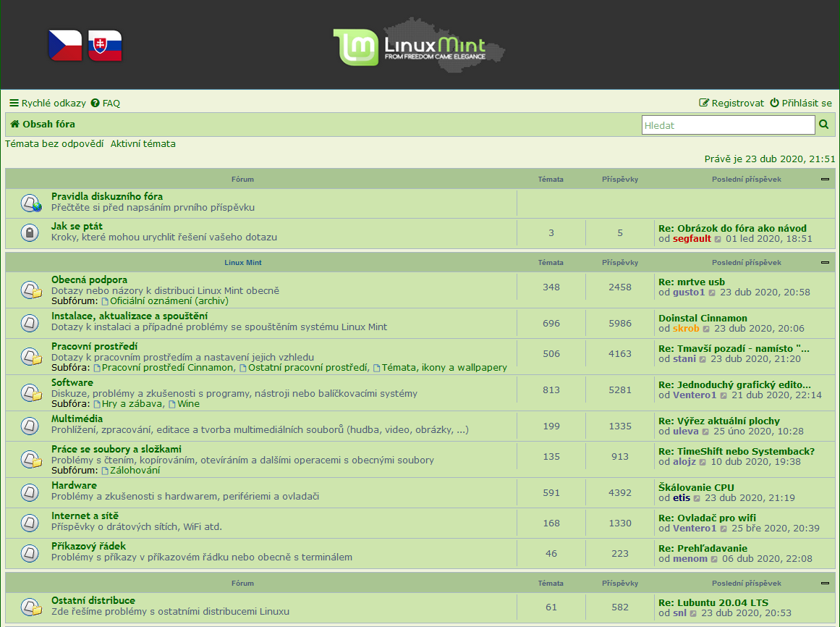
Task: Open latest post icon next to gusto1
Action: [712, 293]
